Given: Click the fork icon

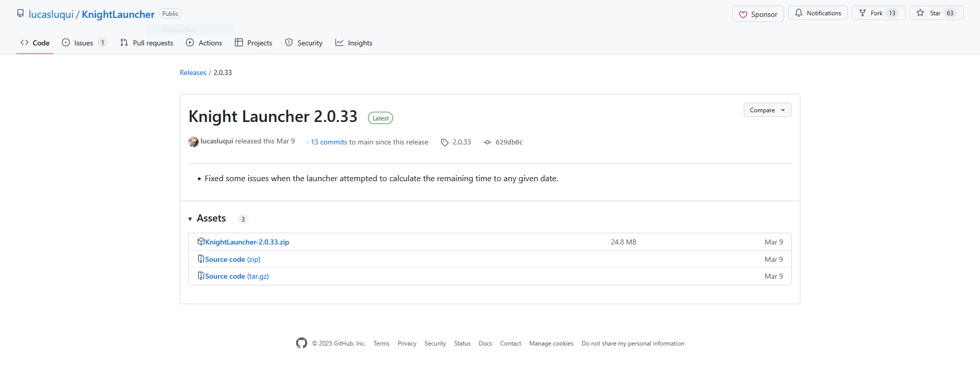Looking at the screenshot, I should [x=863, y=13].
